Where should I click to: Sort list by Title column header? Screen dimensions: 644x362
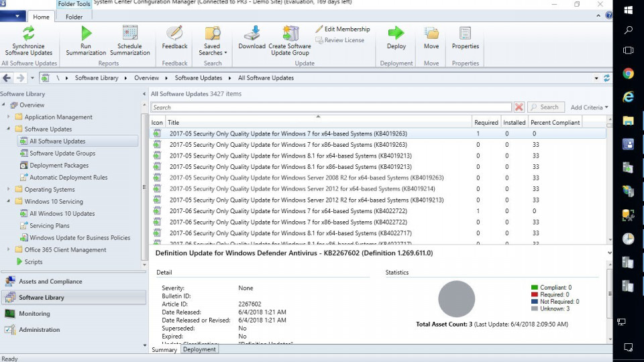[319, 122]
